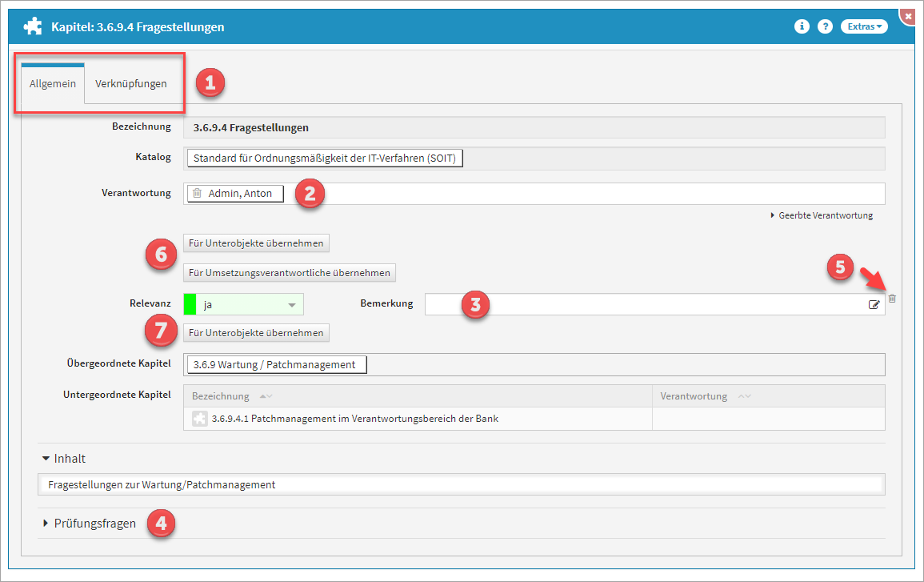This screenshot has width=924, height=582.
Task: Click the green Relevanz color indicator
Action: [x=190, y=304]
